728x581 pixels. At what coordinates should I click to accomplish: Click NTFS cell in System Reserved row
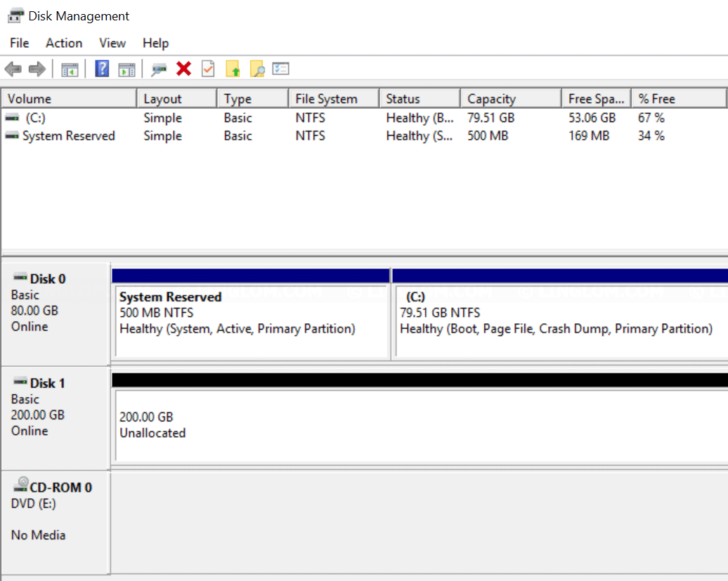coord(310,136)
